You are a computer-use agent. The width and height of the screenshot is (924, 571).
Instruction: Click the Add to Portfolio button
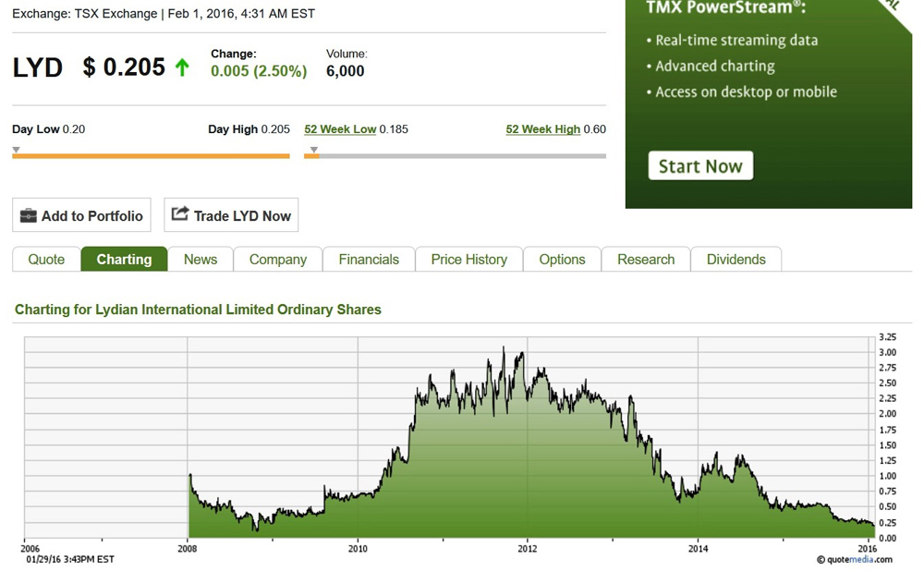[82, 215]
